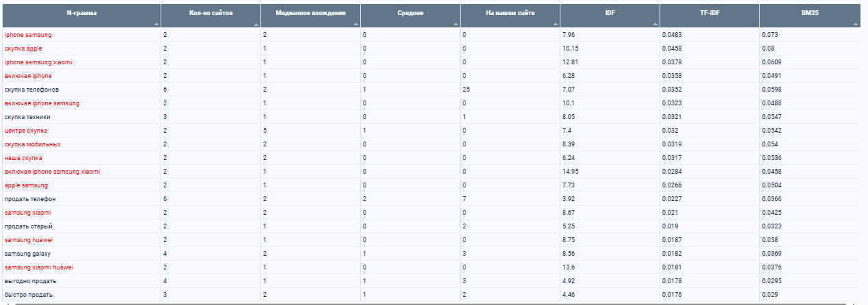Screen dimensions: 868x305
Task: Select the "продать телефон" n-gram cell
Action: pyautogui.click(x=30, y=199)
